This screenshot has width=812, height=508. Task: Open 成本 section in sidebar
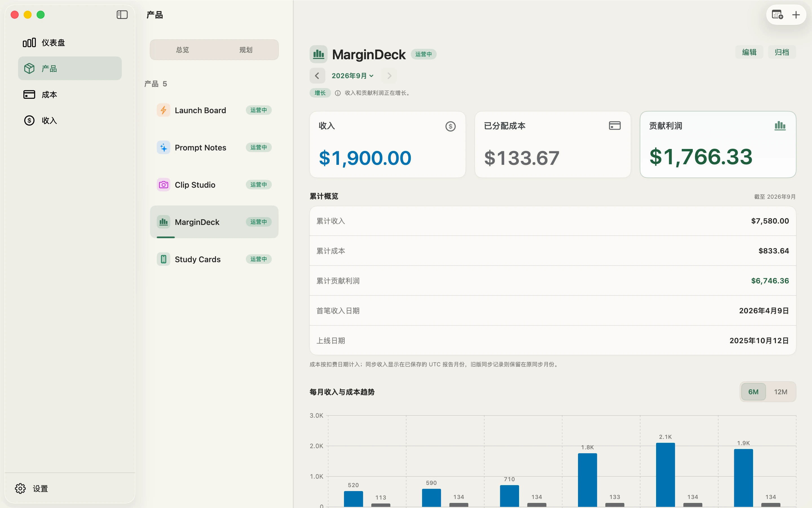click(70, 95)
